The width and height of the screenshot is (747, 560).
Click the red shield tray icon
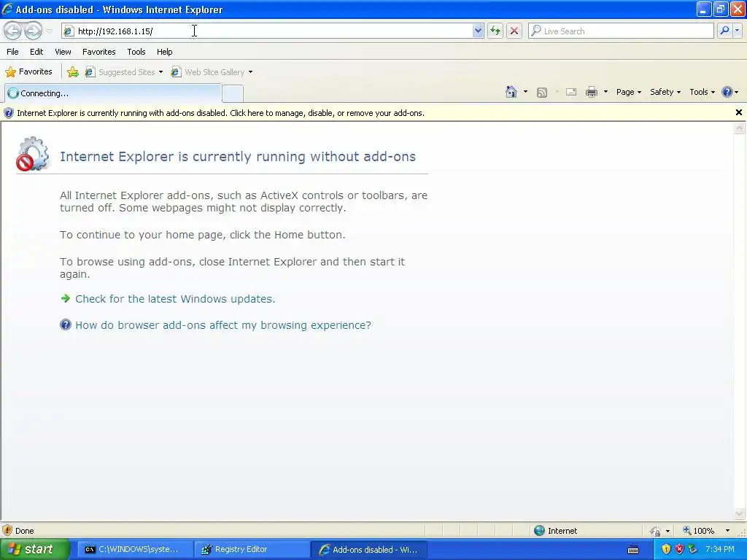679,549
